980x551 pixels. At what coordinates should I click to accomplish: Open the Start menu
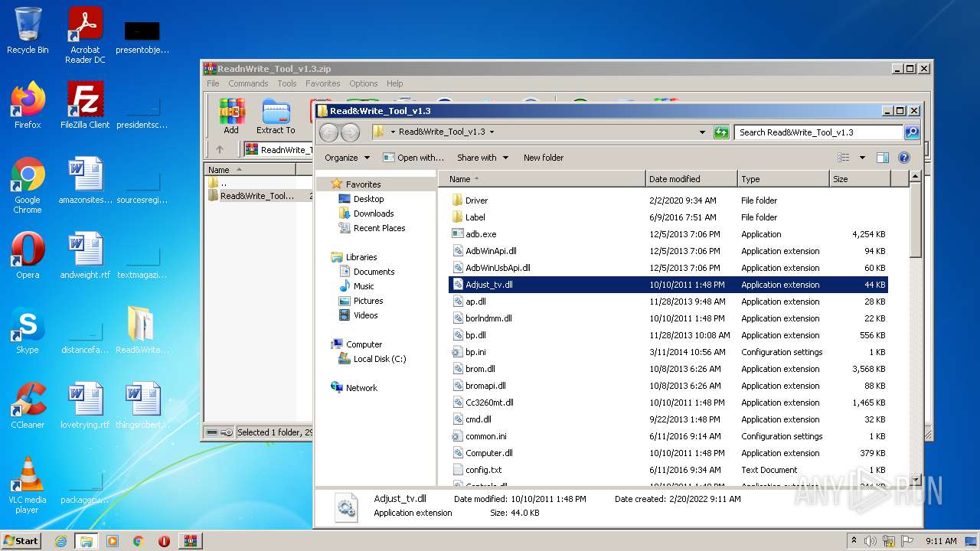tap(21, 541)
